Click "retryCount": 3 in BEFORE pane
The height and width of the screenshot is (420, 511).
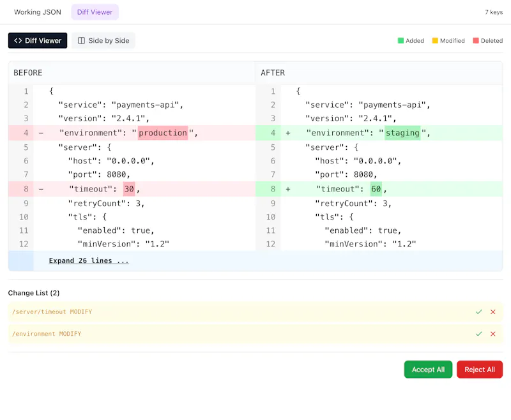point(106,204)
